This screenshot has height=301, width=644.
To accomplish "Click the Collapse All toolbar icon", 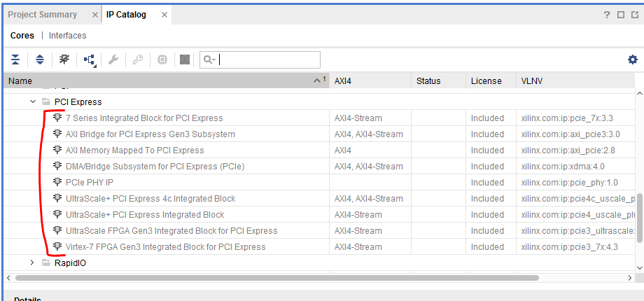I will pos(15,60).
